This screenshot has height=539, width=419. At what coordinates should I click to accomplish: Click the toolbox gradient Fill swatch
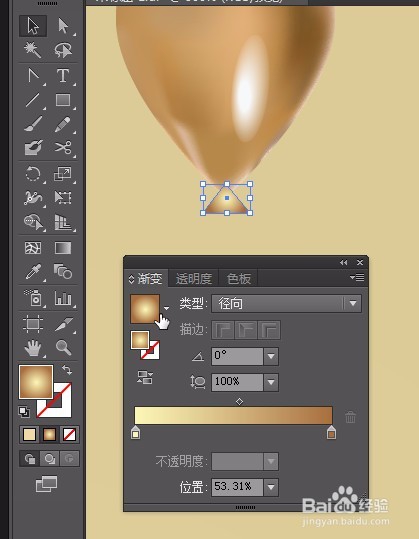click(x=36, y=382)
